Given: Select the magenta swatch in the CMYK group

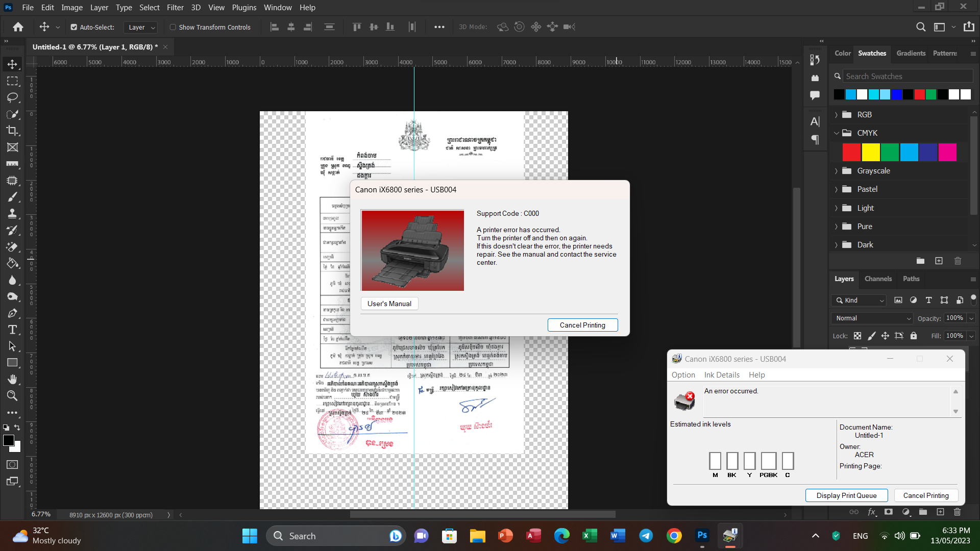Looking at the screenshot, I should pyautogui.click(x=947, y=152).
